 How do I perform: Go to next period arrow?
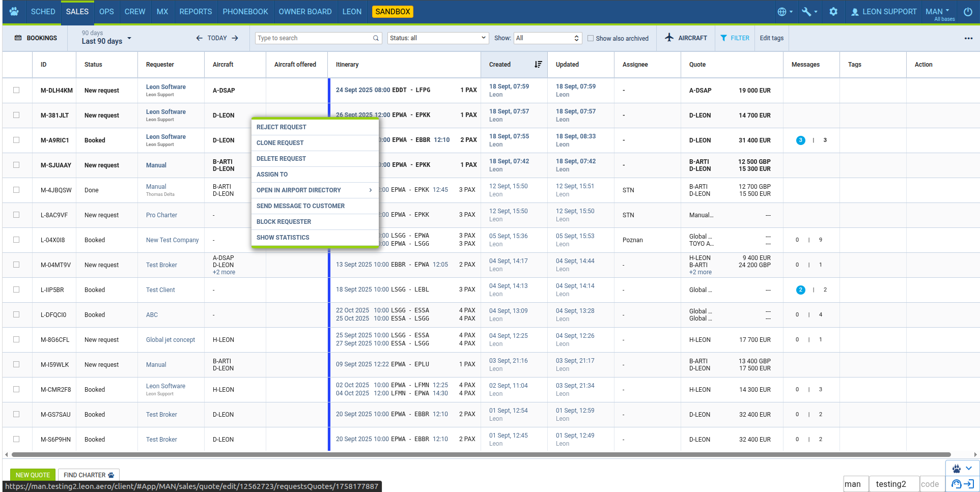[x=235, y=38]
